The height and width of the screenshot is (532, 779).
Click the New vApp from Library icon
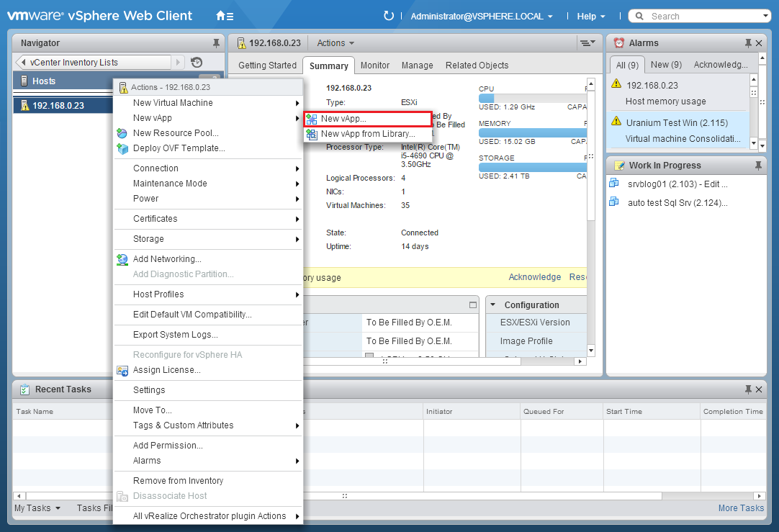pyautogui.click(x=312, y=134)
